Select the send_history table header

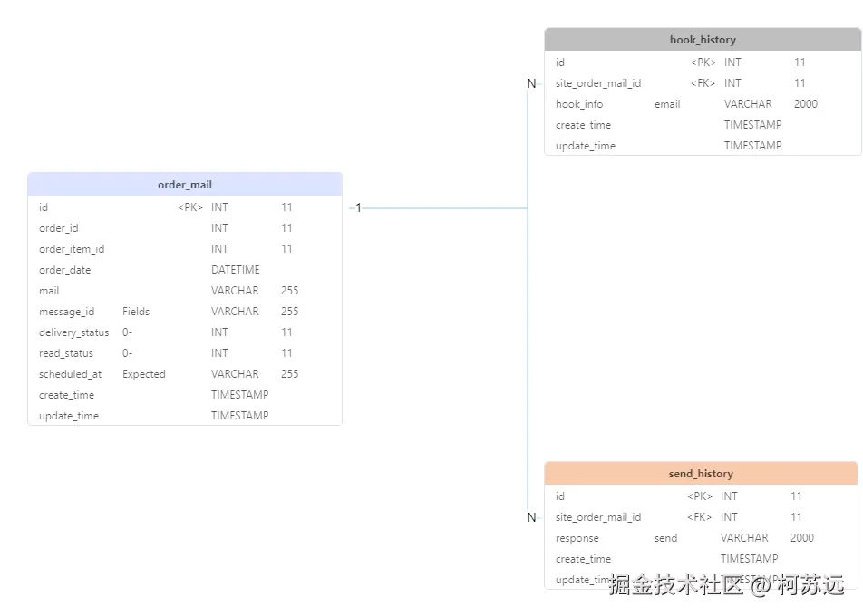(701, 473)
